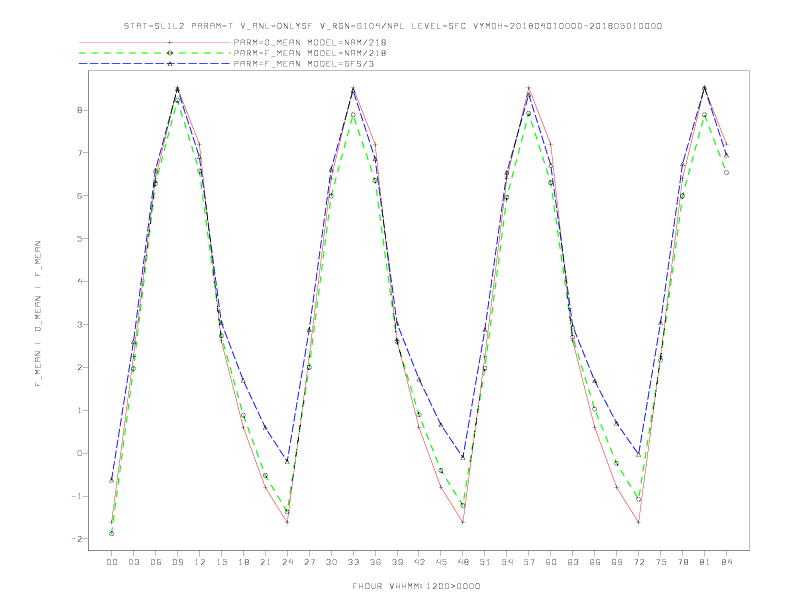This screenshot has height=612, width=792.
Task: Click x-axis hour label 39
Action: click(397, 562)
